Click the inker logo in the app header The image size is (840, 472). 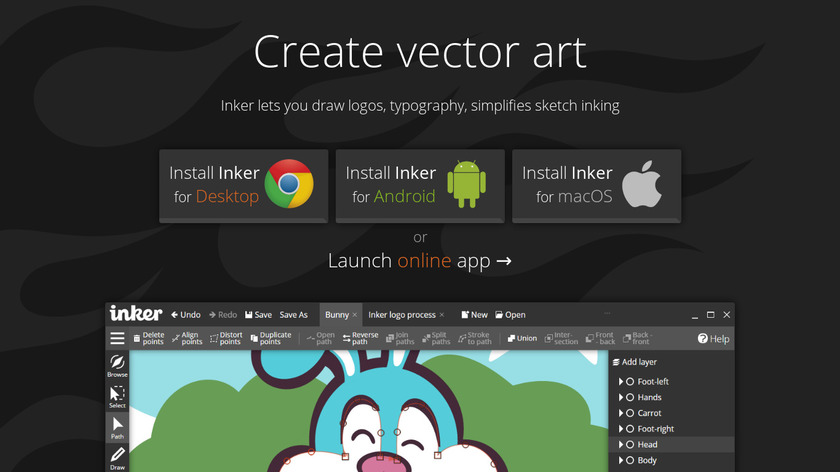pyautogui.click(x=136, y=313)
